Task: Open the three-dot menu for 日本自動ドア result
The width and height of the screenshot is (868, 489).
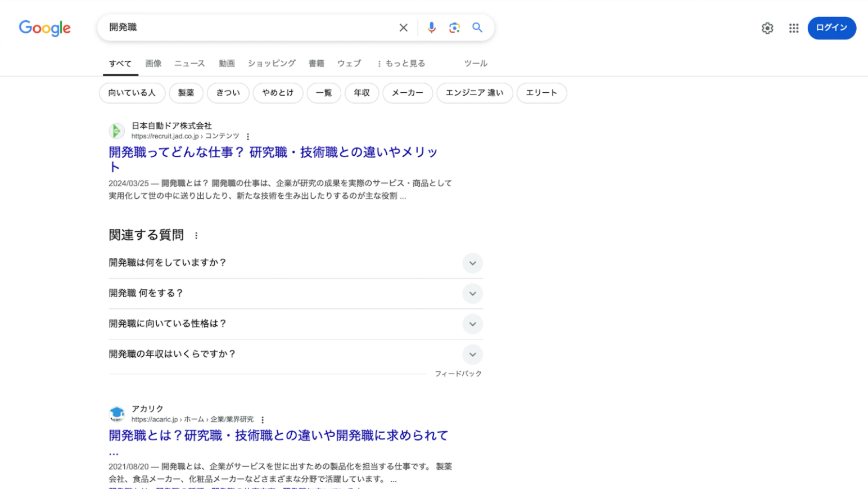Action: [248, 137]
